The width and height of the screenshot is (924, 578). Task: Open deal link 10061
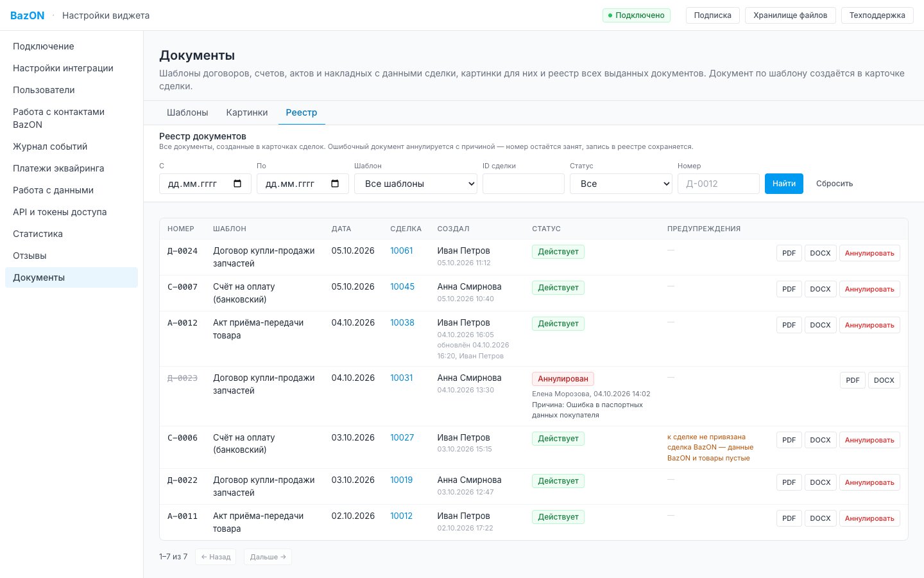point(402,250)
